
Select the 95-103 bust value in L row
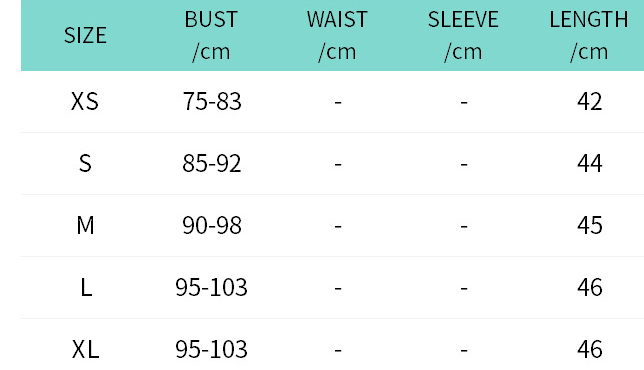point(211,287)
